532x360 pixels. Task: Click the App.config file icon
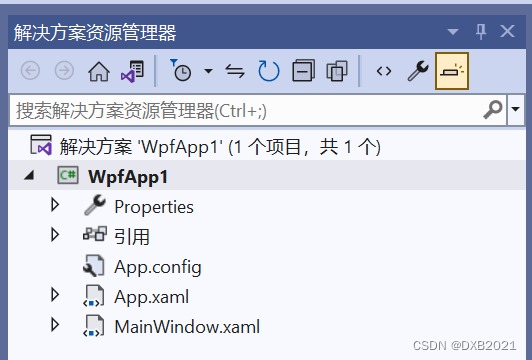click(x=94, y=265)
